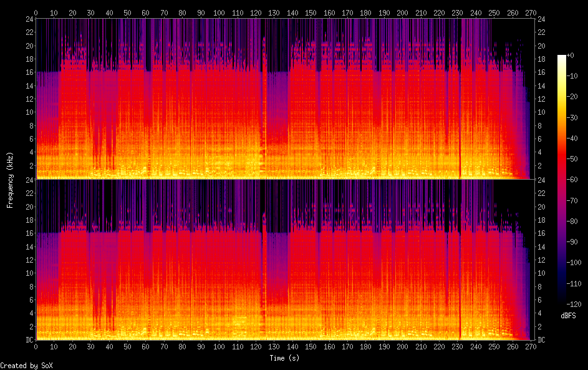Screen dimensions: 588x370
Task: Click the 200 second tick on the top time axis
Action: point(403,12)
